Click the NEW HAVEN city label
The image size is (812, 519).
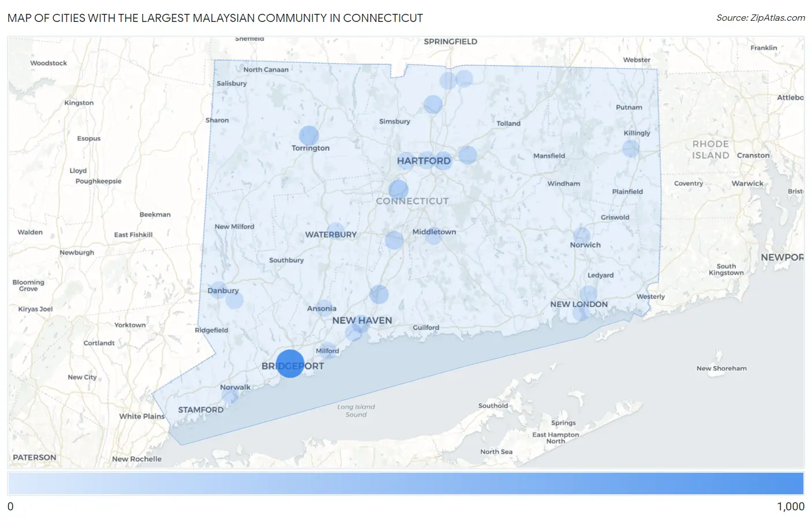pyautogui.click(x=362, y=320)
